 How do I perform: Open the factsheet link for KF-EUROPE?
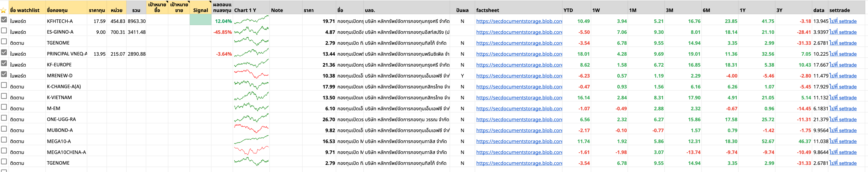tap(519, 65)
